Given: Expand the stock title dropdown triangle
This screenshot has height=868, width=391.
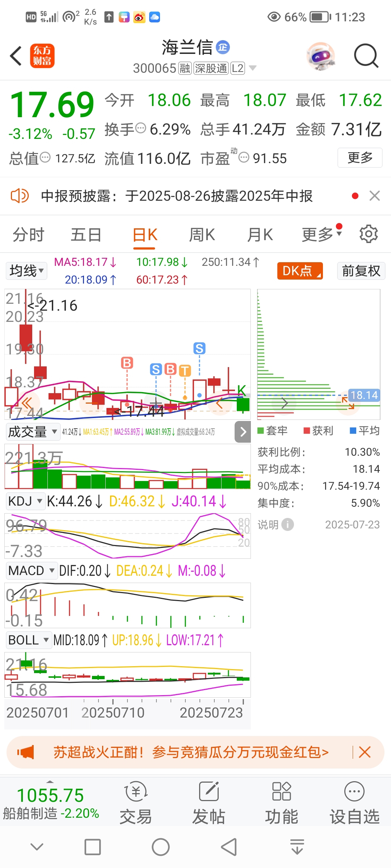Looking at the screenshot, I should coord(253,68).
